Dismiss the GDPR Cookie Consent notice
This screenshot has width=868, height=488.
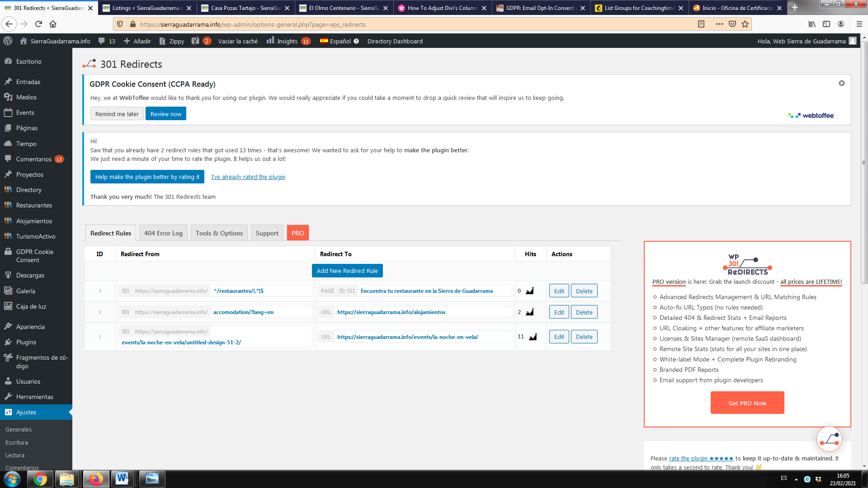tap(842, 83)
